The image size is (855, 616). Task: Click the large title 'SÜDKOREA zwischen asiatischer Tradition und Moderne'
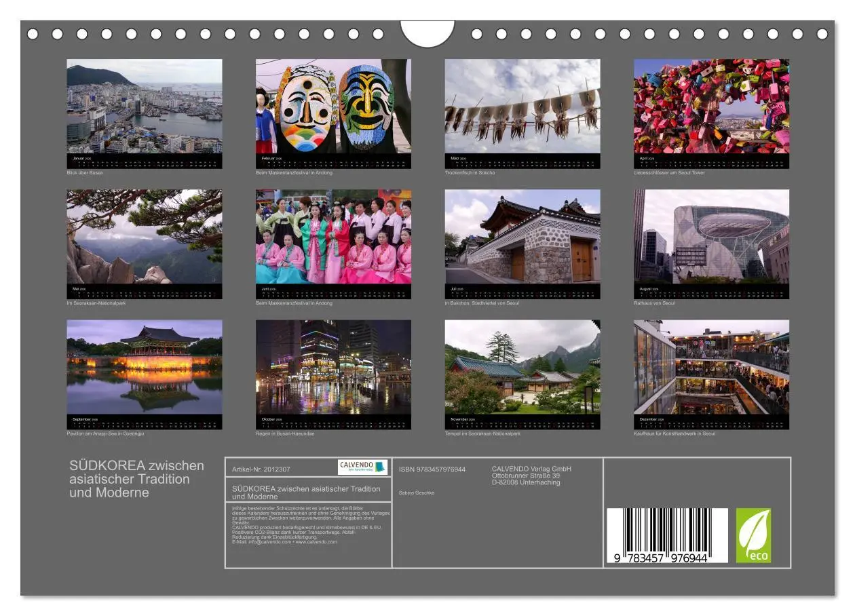136,479
